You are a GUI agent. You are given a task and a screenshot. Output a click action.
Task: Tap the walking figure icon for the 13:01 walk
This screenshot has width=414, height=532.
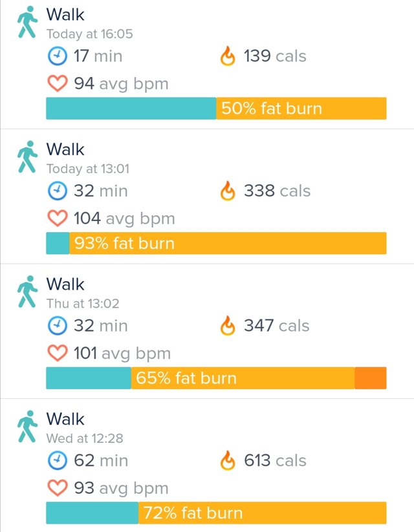[x=27, y=156]
